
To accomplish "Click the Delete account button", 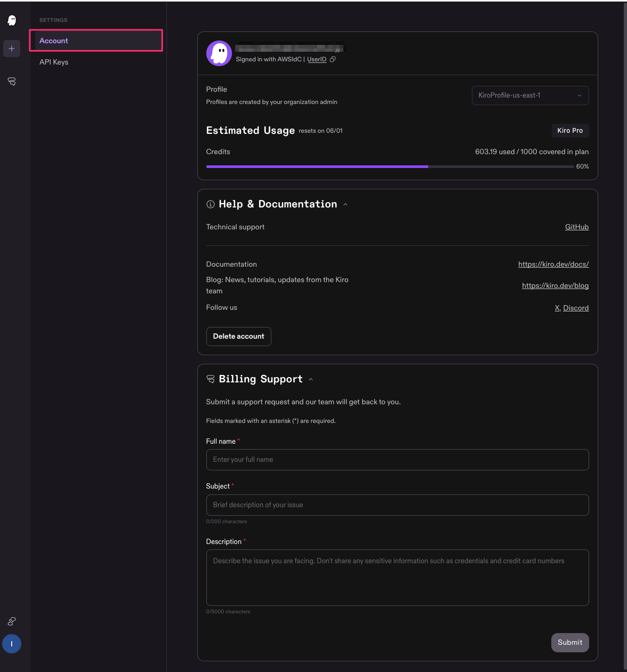I will 239,337.
